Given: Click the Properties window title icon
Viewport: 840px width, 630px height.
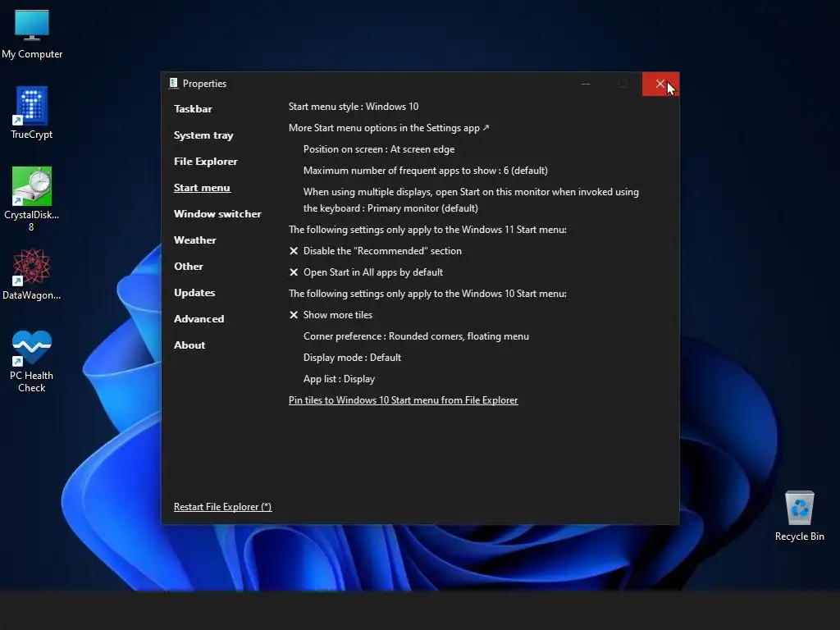Looking at the screenshot, I should click(x=174, y=83).
